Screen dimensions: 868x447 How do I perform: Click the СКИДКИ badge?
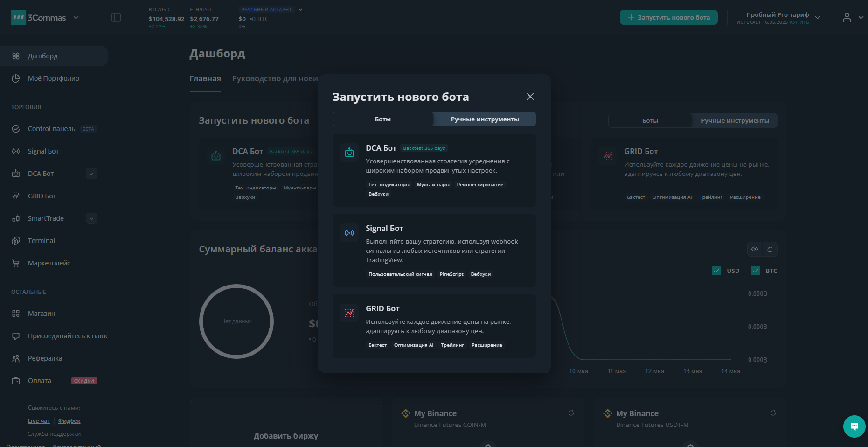84,381
